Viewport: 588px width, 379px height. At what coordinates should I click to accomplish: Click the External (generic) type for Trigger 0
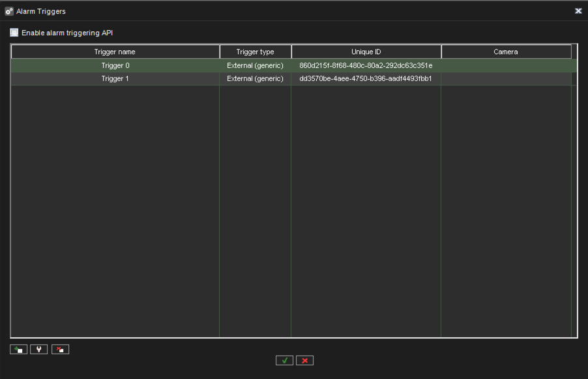(255, 65)
